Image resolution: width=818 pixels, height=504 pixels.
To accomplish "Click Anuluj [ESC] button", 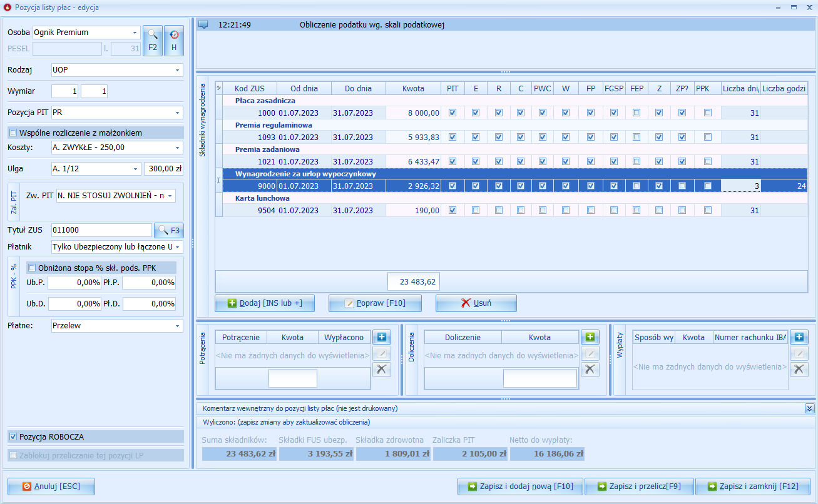I will tap(51, 486).
